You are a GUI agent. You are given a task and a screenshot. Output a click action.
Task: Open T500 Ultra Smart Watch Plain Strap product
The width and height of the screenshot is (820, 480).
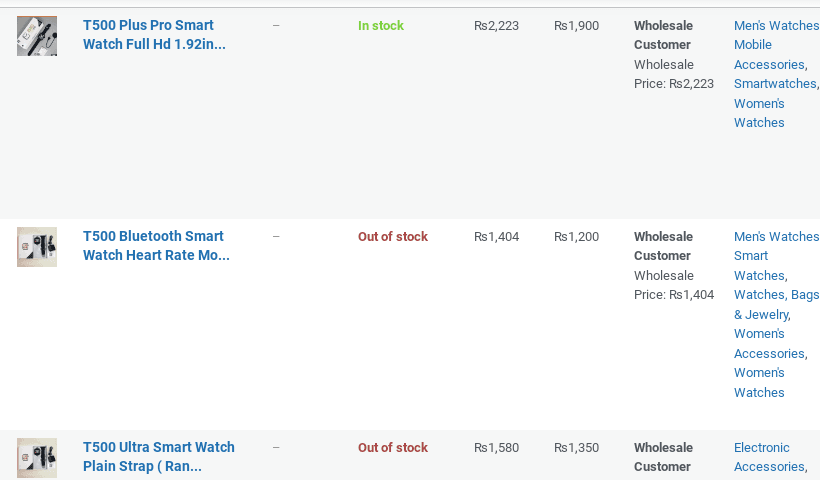(x=158, y=457)
